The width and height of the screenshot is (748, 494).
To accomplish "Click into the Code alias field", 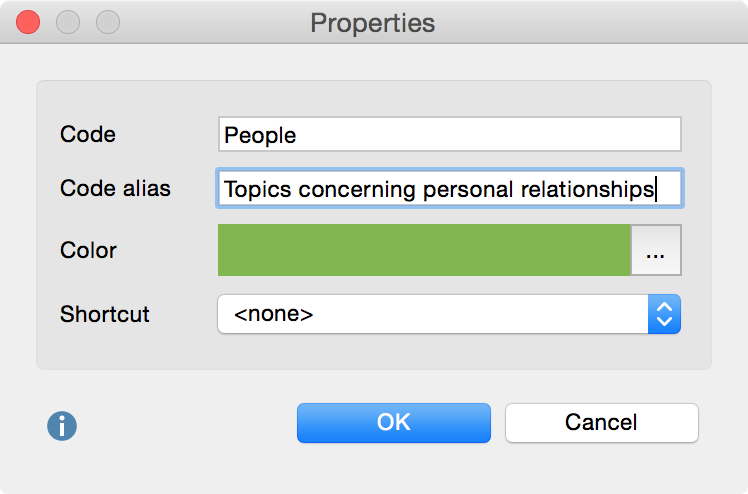I will pos(449,188).
